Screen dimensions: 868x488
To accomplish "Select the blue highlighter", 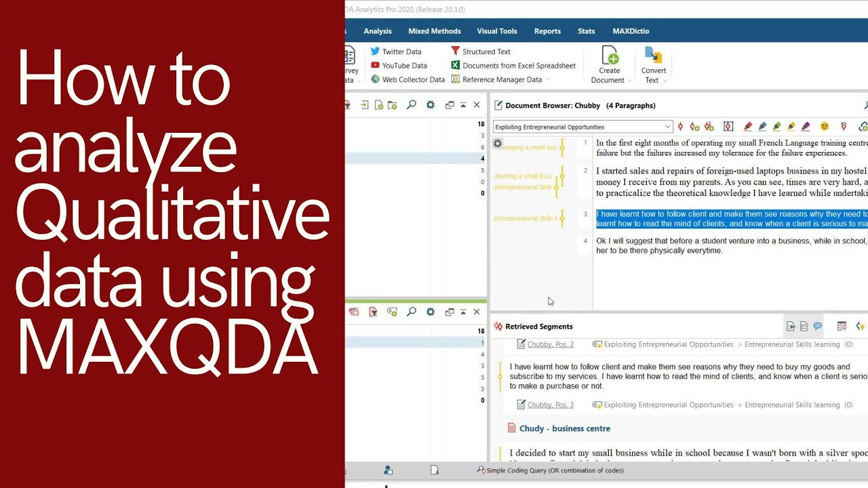I will point(762,127).
